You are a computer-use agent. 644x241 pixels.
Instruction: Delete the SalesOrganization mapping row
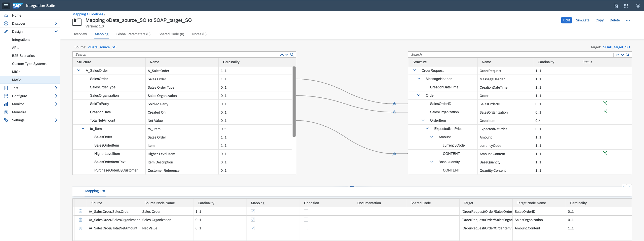80,220
